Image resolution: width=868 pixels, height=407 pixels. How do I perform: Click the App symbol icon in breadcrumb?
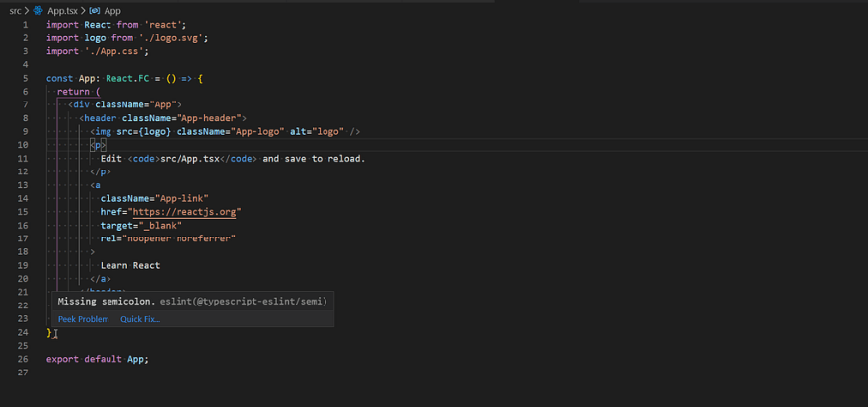pyautogui.click(x=94, y=11)
